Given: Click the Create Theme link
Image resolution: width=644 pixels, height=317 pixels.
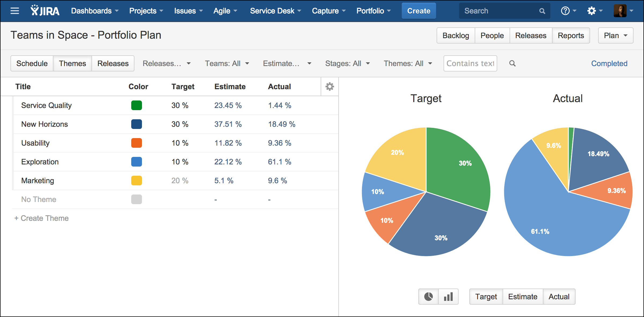Looking at the screenshot, I should click(42, 218).
